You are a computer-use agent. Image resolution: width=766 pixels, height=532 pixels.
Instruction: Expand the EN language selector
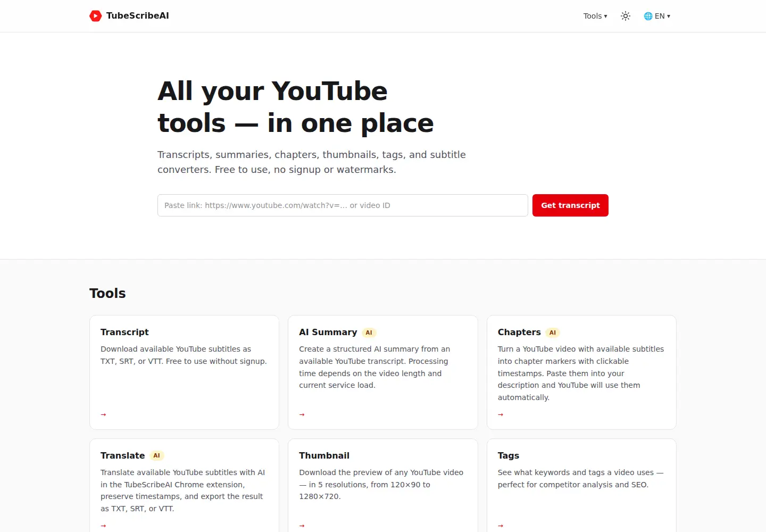tap(657, 16)
